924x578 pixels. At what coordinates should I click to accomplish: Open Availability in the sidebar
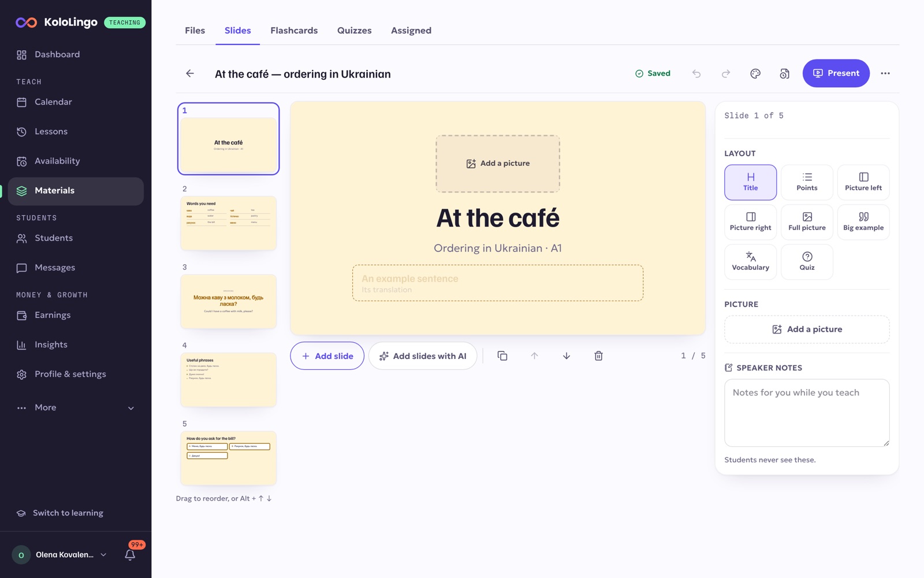click(76, 161)
